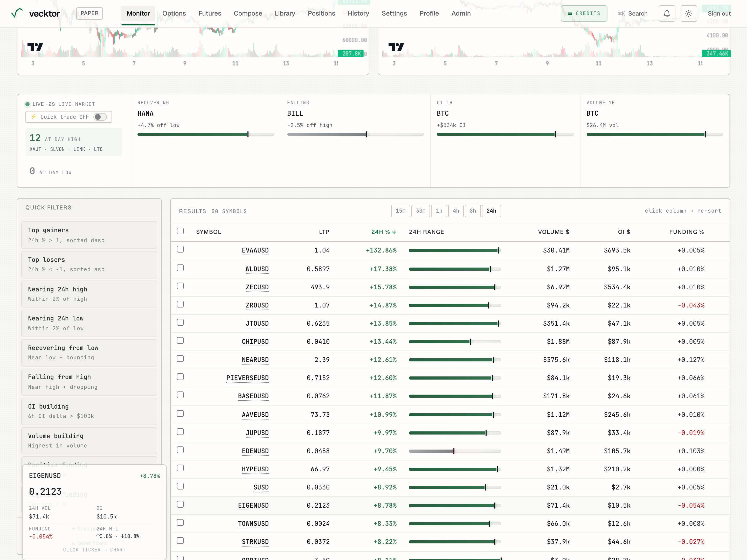
Task: Toggle the Quick trade OFF switch
Action: click(x=100, y=117)
